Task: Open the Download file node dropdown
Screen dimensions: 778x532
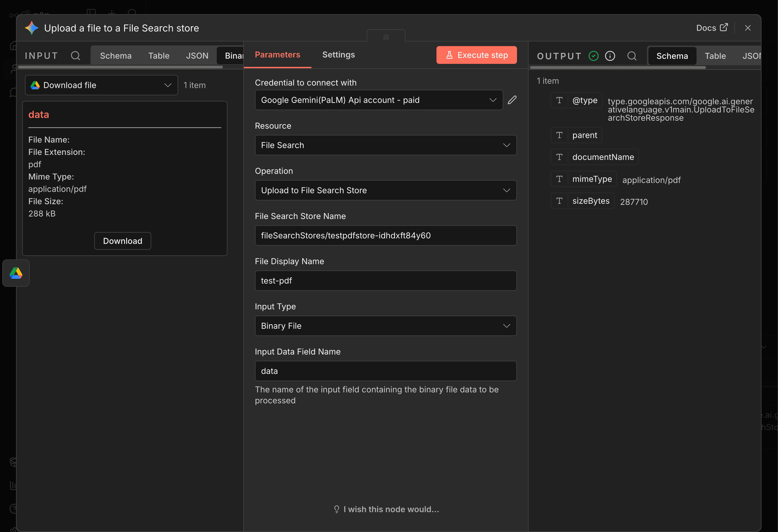Action: 101,85
